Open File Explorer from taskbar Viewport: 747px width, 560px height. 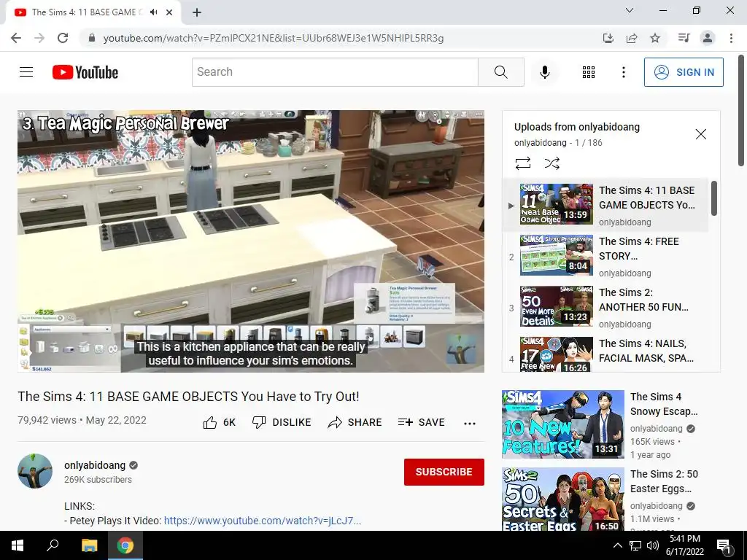[89, 545]
